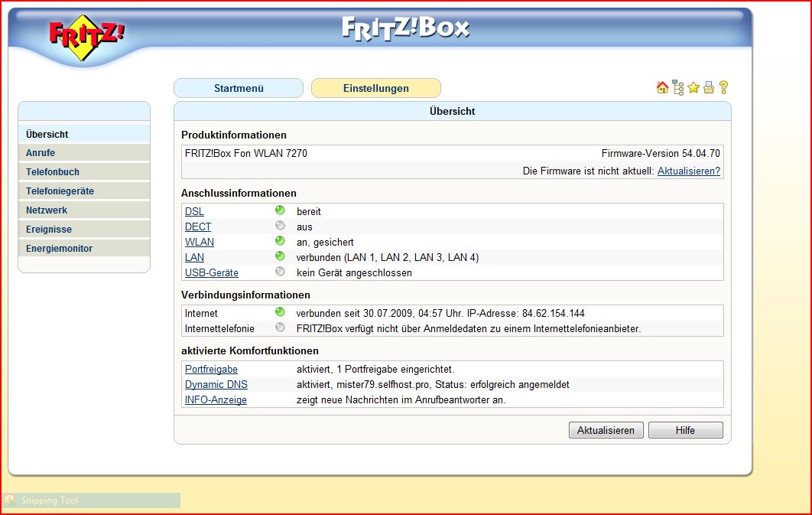Click '1 Portfreigabe eingerichtet' text
The image size is (812, 515).
pos(395,370)
